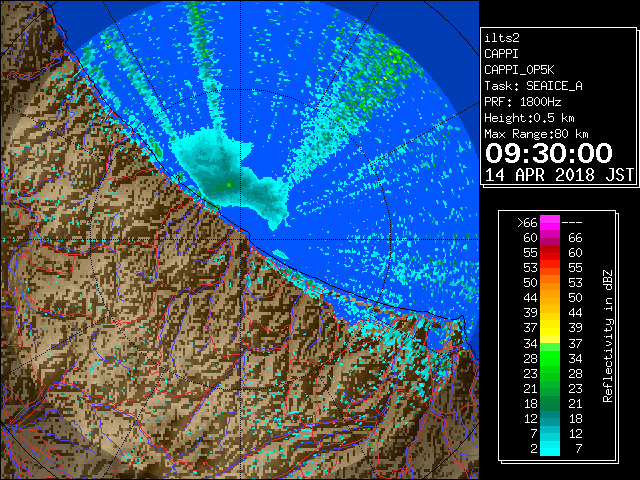Click the CAPPI_0P5K product text
The image size is (640, 480).
pos(519,70)
